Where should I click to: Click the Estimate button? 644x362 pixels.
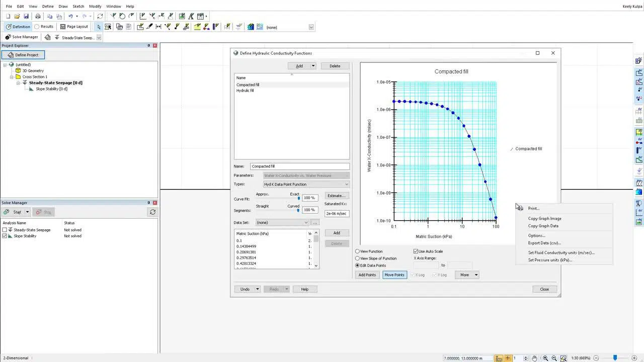point(336,196)
